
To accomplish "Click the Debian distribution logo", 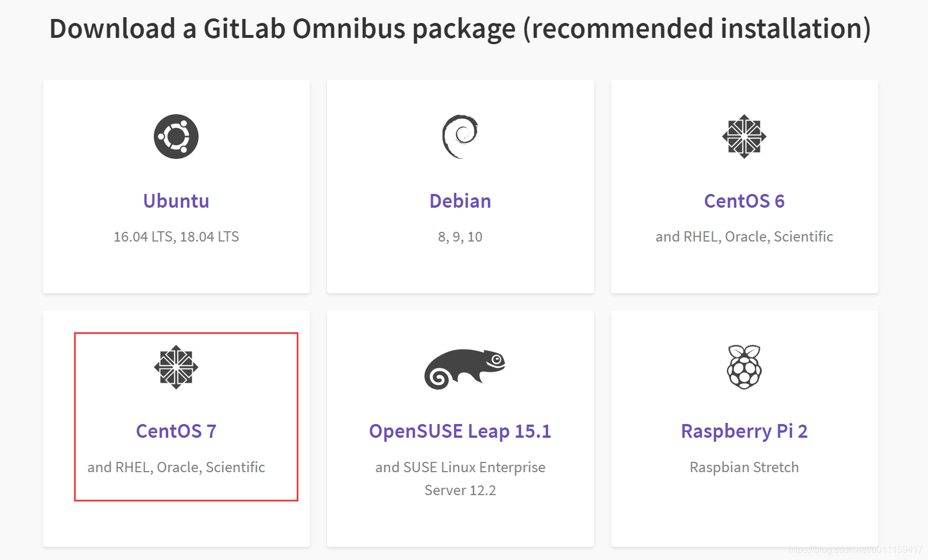I will 460,136.
